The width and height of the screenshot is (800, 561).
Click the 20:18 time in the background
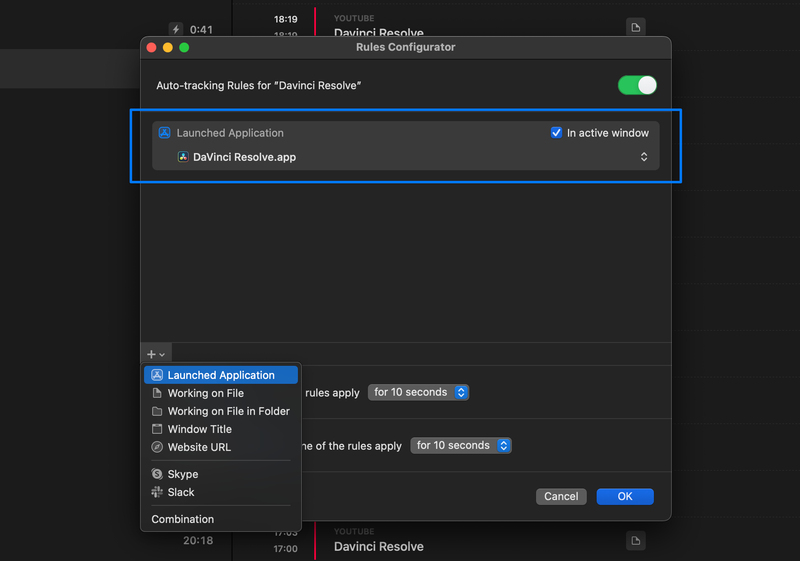pyautogui.click(x=198, y=540)
